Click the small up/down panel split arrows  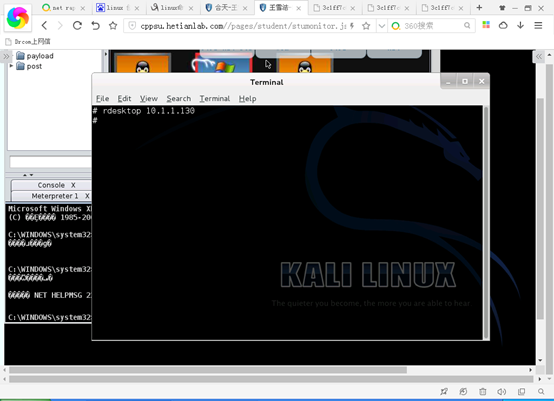pyautogui.click(x=28, y=175)
